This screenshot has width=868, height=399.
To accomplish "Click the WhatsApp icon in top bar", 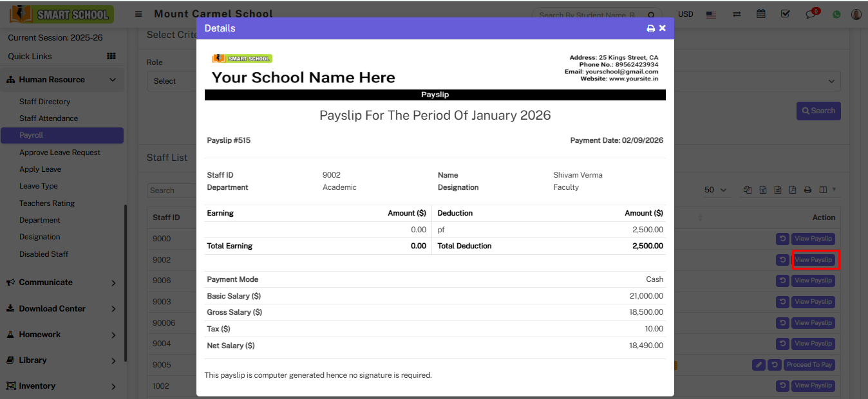I will pyautogui.click(x=836, y=14).
